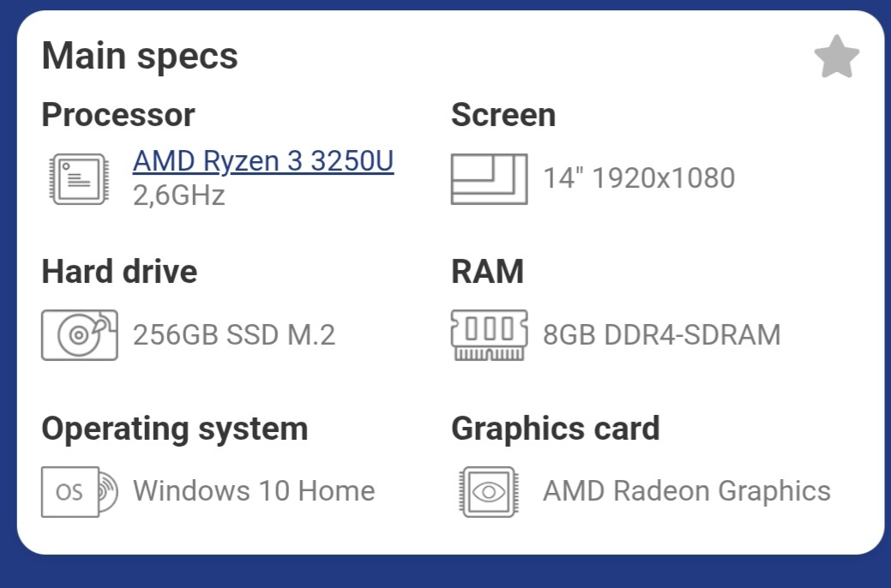Click the Windows 10 Home text

tap(253, 491)
